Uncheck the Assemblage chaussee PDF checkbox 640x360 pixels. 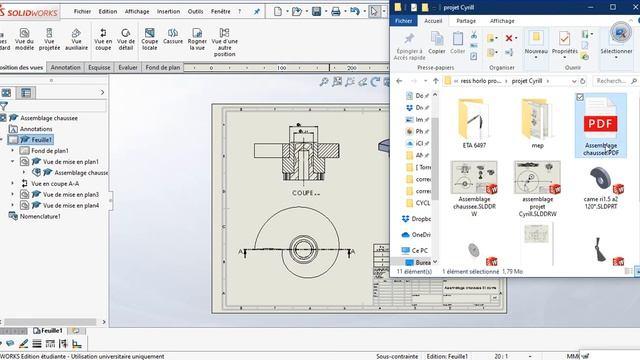tap(580, 97)
